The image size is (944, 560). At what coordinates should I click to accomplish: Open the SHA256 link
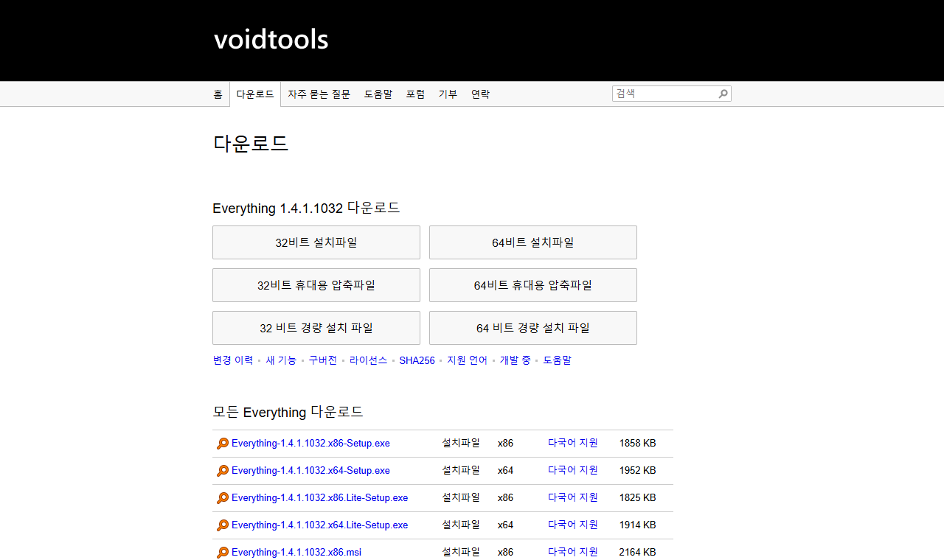click(417, 360)
